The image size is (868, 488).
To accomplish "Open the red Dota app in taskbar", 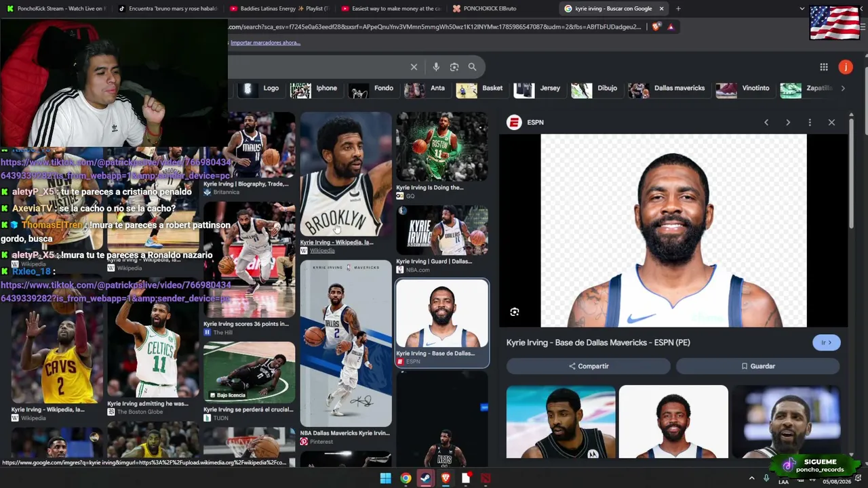I will pos(486,479).
